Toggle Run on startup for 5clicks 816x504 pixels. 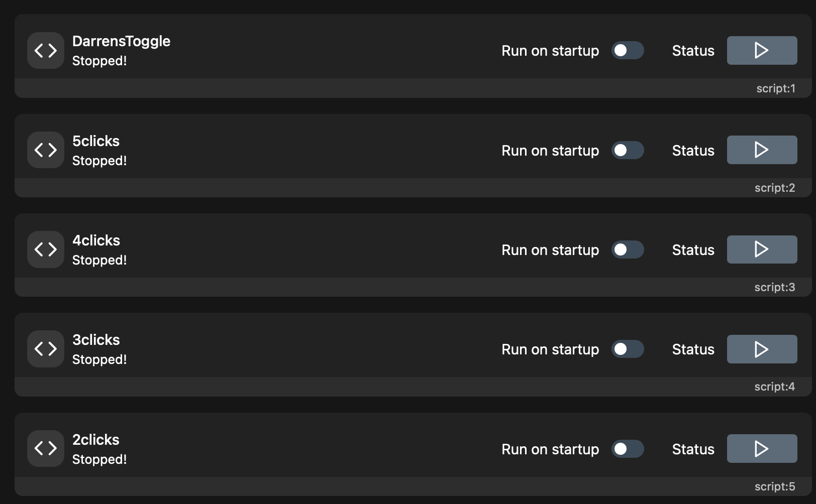click(628, 150)
